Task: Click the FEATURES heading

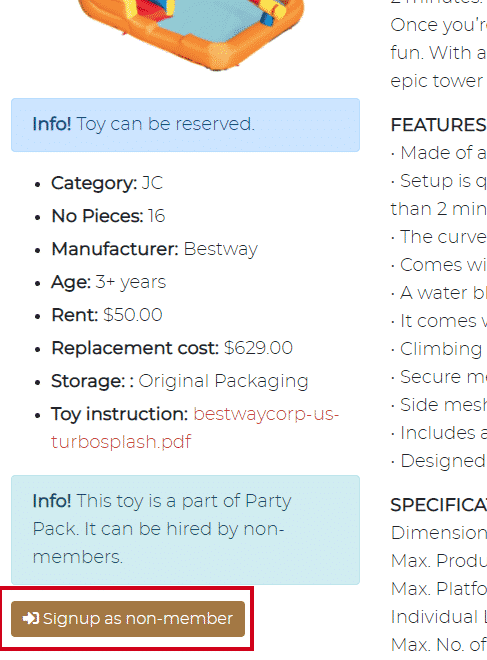Action: (x=438, y=125)
